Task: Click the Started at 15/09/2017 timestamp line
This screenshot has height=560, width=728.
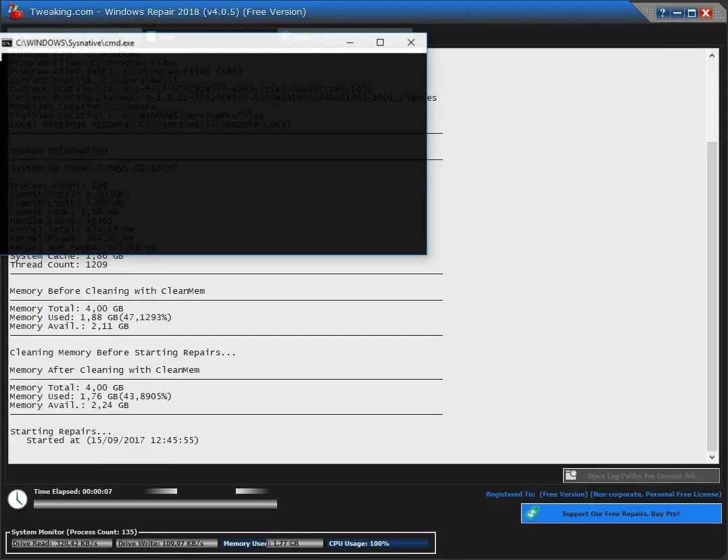Action: pos(112,440)
